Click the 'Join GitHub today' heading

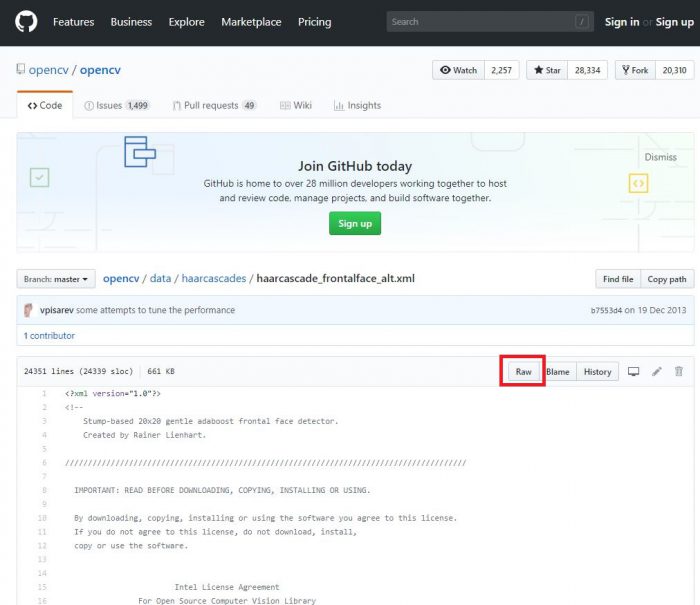tap(355, 166)
